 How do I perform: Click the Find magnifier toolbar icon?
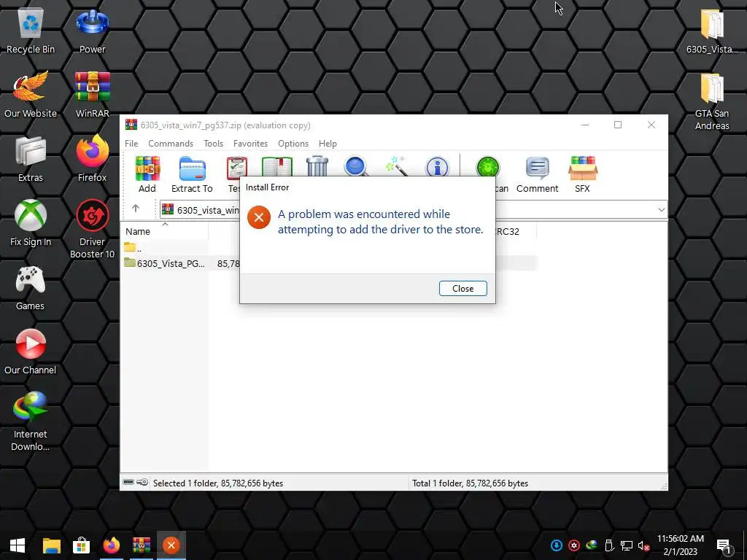tap(356, 166)
